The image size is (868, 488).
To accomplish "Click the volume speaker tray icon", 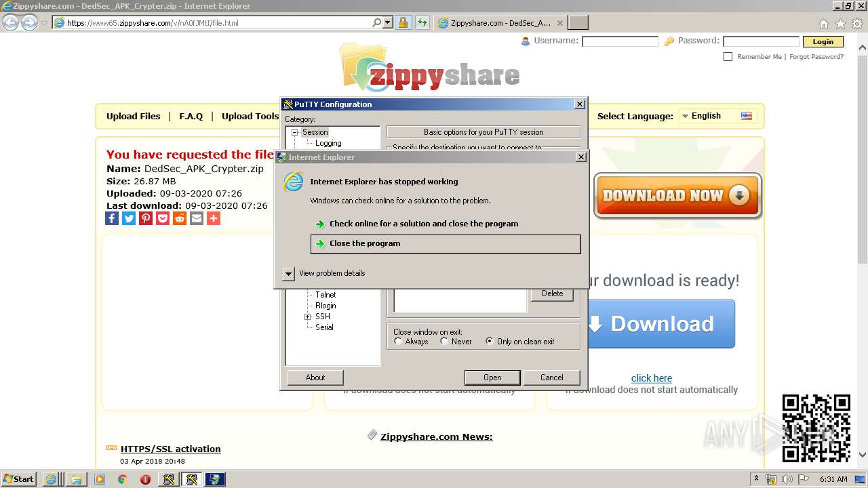I will coord(787,479).
